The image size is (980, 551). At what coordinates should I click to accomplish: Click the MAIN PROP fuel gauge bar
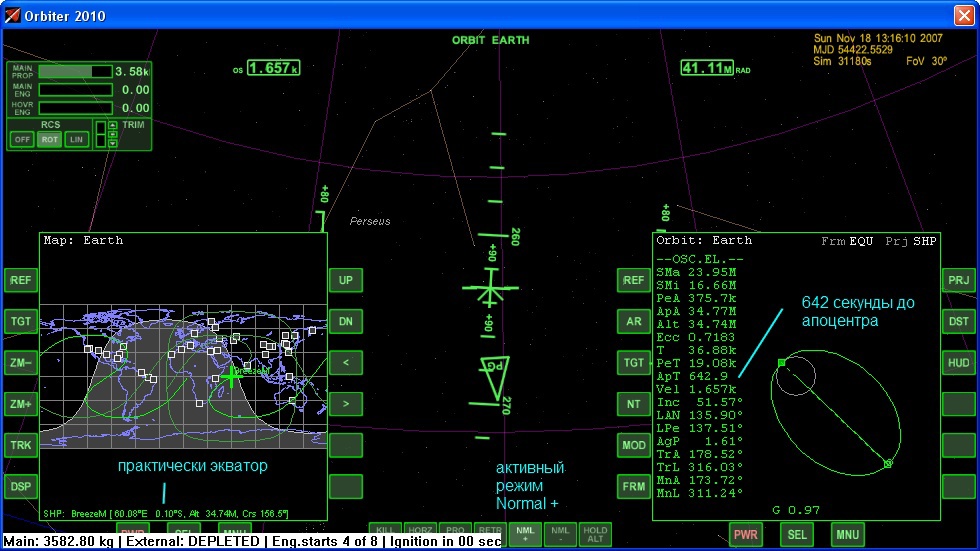pyautogui.click(x=76, y=71)
